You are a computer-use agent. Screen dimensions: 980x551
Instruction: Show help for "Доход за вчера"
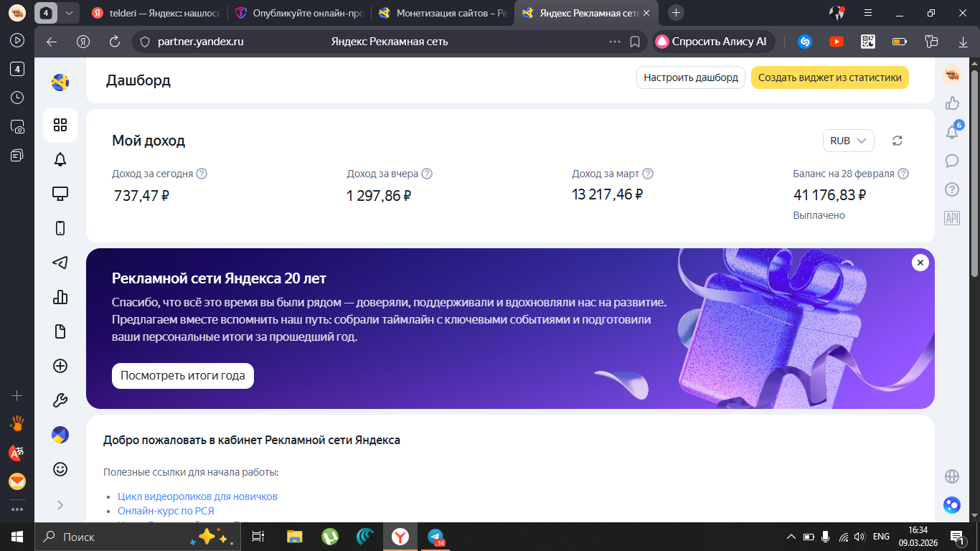pyautogui.click(x=427, y=174)
